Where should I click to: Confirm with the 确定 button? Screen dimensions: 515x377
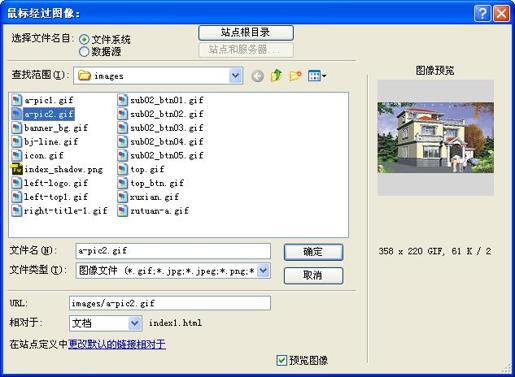[x=313, y=252]
